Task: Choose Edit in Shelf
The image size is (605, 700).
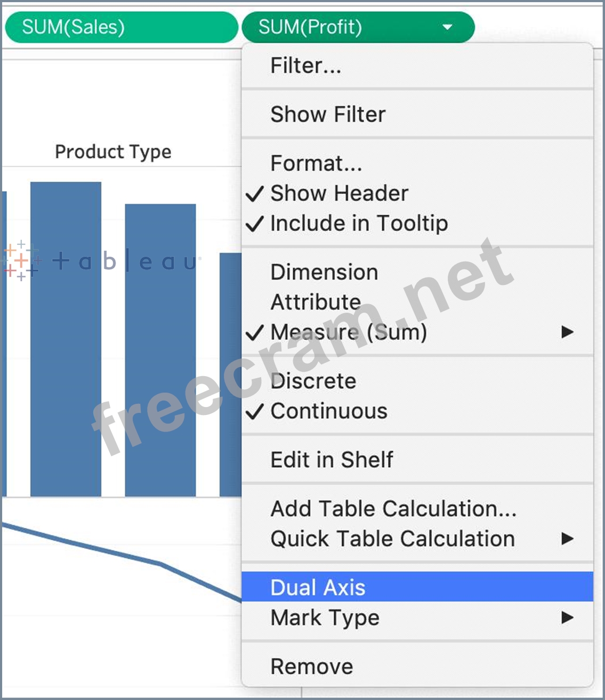Action: tap(332, 460)
